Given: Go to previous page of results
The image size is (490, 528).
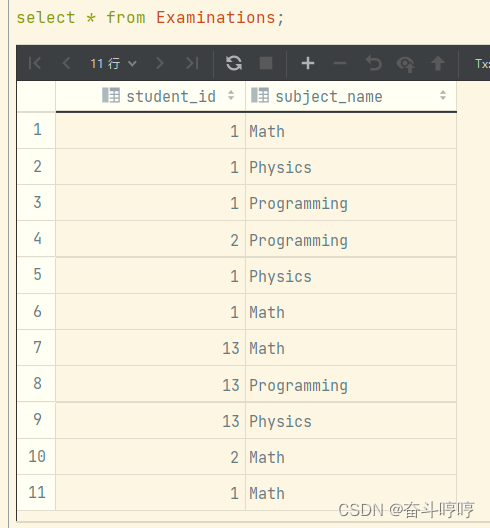Looking at the screenshot, I should click(x=66, y=63).
